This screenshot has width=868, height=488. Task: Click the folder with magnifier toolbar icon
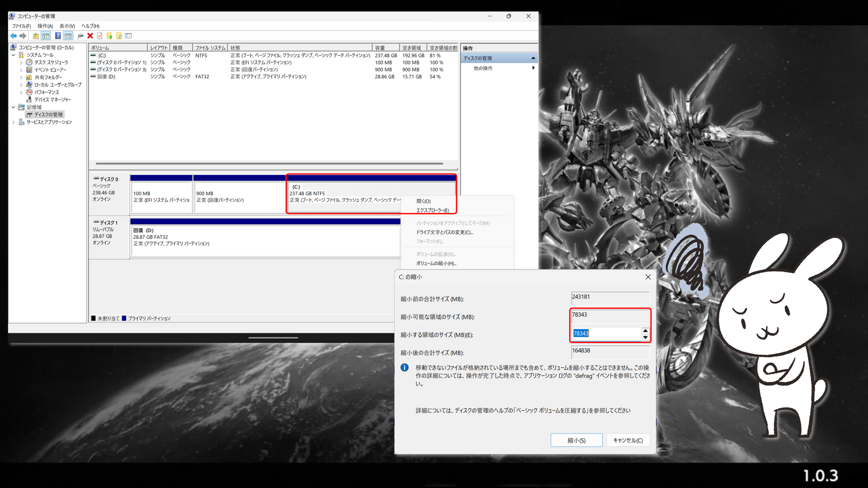click(x=119, y=36)
